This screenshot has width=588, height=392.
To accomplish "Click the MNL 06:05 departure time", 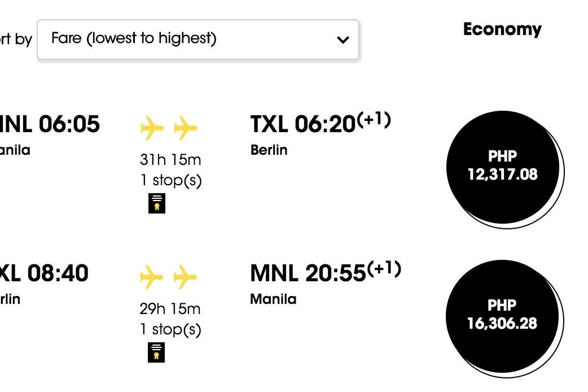I will [x=50, y=124].
